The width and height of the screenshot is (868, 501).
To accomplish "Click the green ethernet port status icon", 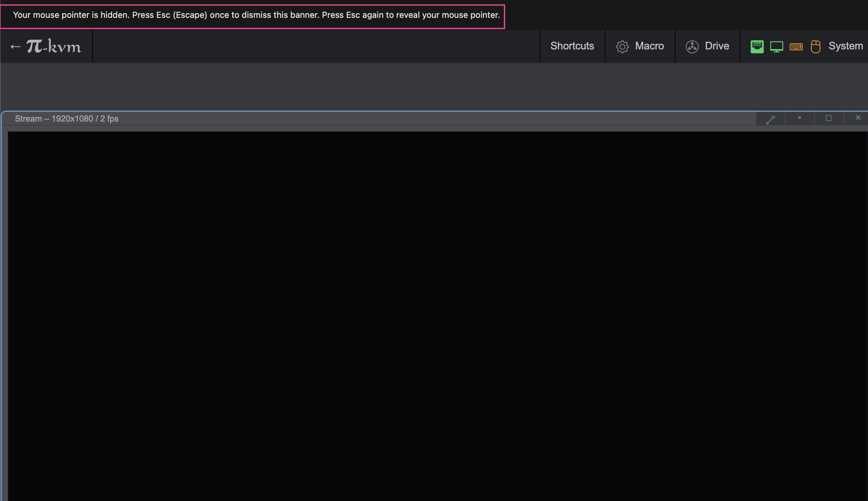I will (x=757, y=46).
